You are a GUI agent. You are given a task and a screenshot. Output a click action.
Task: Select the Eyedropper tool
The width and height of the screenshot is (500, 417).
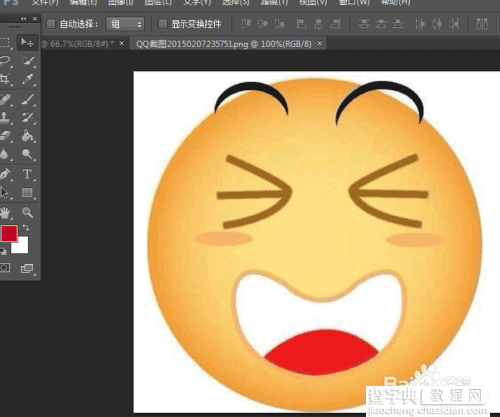27,79
